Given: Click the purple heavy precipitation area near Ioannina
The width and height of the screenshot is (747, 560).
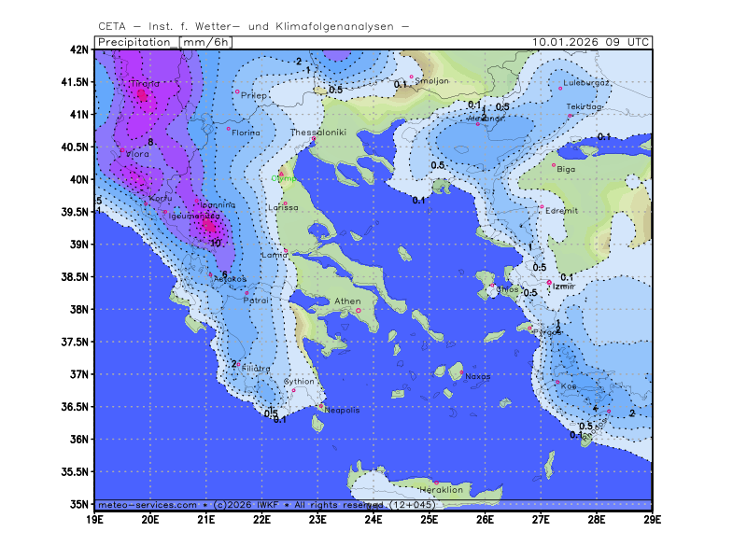Looking at the screenshot, I should tap(209, 224).
